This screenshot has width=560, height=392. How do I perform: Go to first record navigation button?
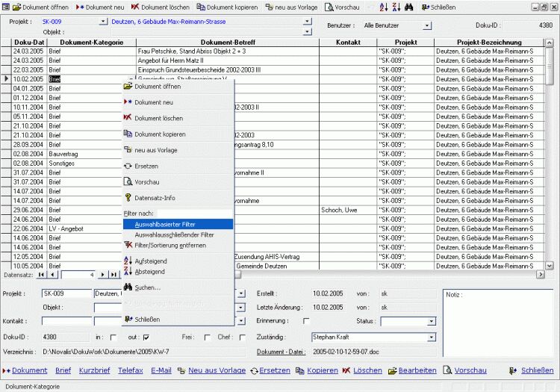pyautogui.click(x=41, y=275)
